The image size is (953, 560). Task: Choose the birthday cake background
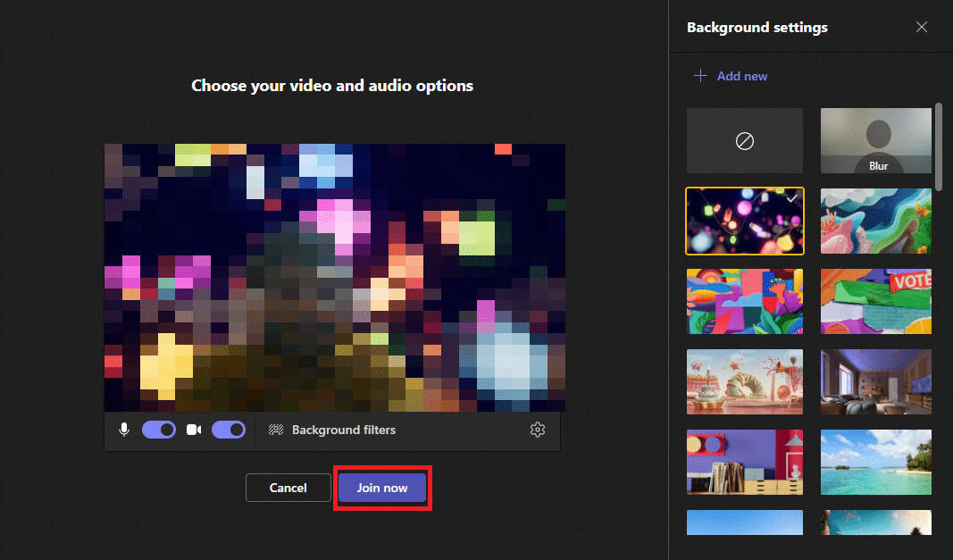pyautogui.click(x=745, y=382)
